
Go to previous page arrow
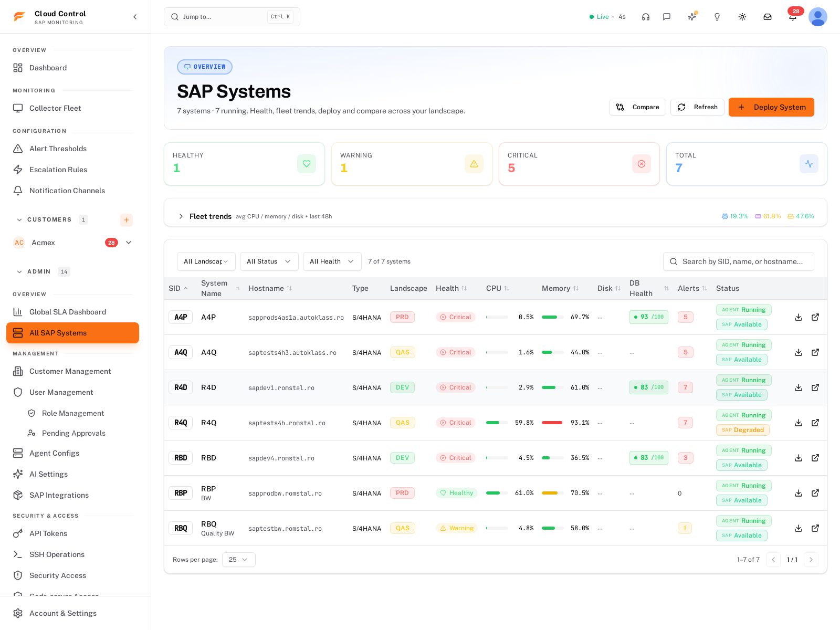pyautogui.click(x=773, y=560)
